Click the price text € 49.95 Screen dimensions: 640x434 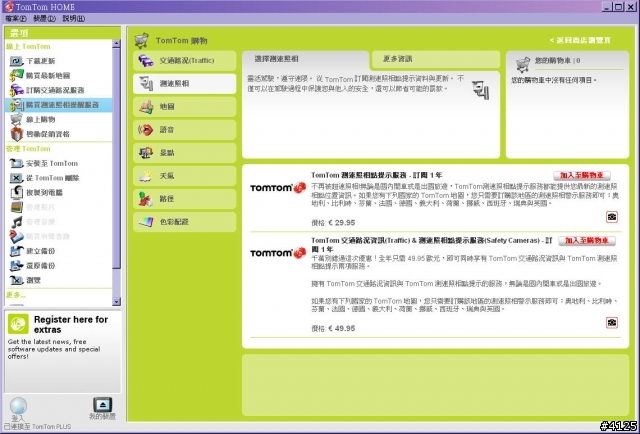click(342, 328)
